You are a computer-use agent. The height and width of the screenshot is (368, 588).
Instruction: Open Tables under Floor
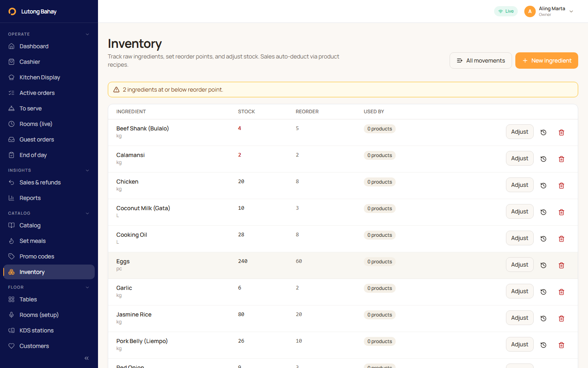49,299
